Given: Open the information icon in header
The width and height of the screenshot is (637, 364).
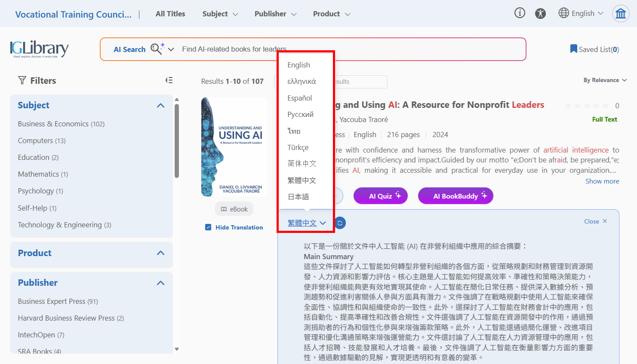Looking at the screenshot, I should click(x=520, y=13).
